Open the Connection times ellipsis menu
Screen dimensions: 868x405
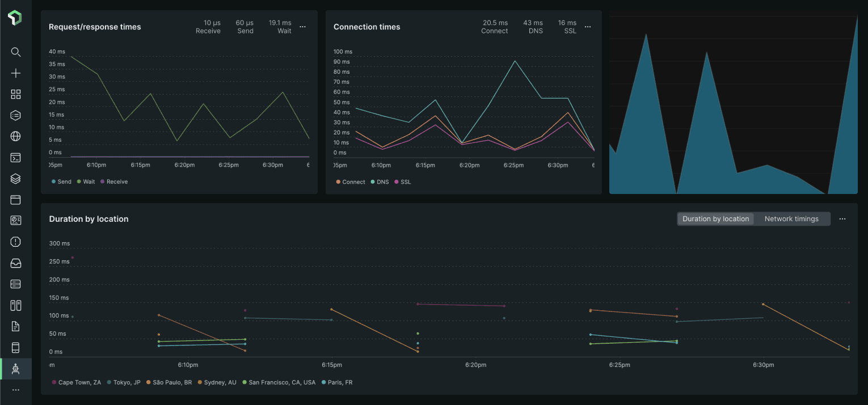588,27
